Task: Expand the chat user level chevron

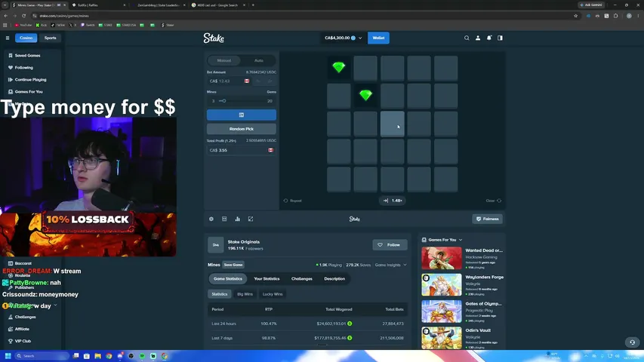Action: [55, 305]
